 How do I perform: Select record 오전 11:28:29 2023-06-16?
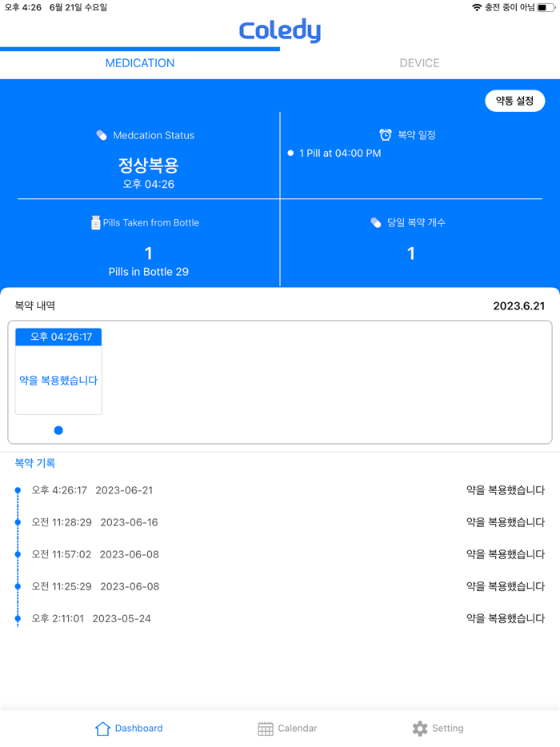(280, 522)
